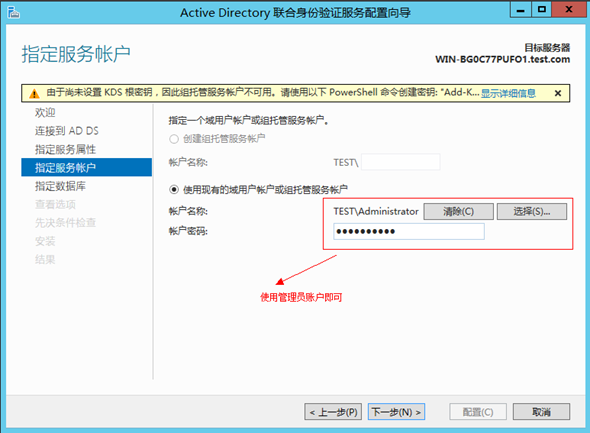The image size is (590, 433).
Task: Select 创建组托管服务帐户 radio button
Action: pyautogui.click(x=173, y=139)
